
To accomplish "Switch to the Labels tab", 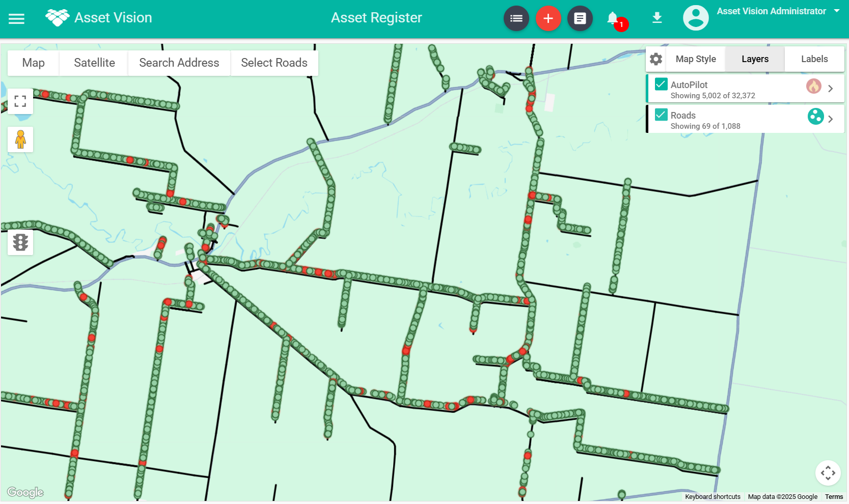I will coord(814,59).
